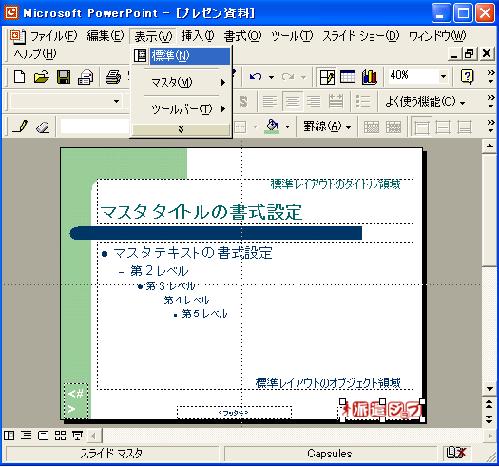Open よく使う機能(C) button

[x=425, y=101]
